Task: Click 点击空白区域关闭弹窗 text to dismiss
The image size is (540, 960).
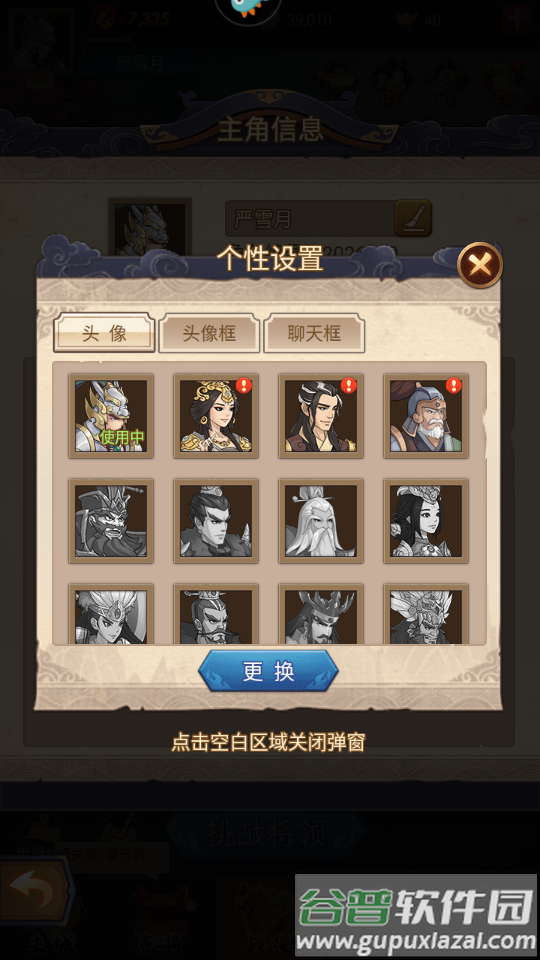Action: 268,743
